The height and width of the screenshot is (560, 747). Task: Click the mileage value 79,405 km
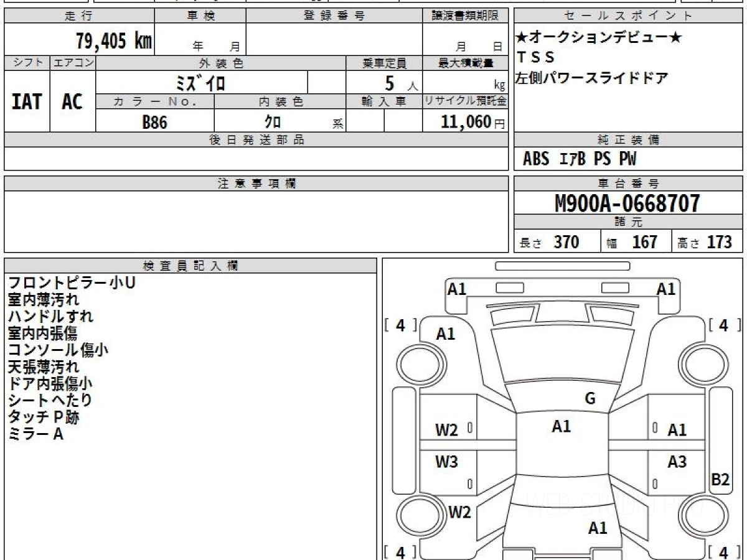click(114, 41)
